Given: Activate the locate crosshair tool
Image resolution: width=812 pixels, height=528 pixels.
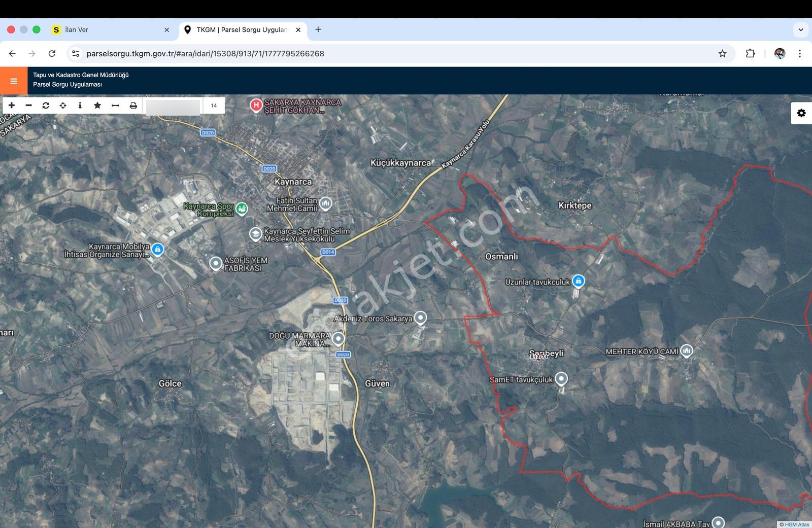Looking at the screenshot, I should click(x=63, y=105).
